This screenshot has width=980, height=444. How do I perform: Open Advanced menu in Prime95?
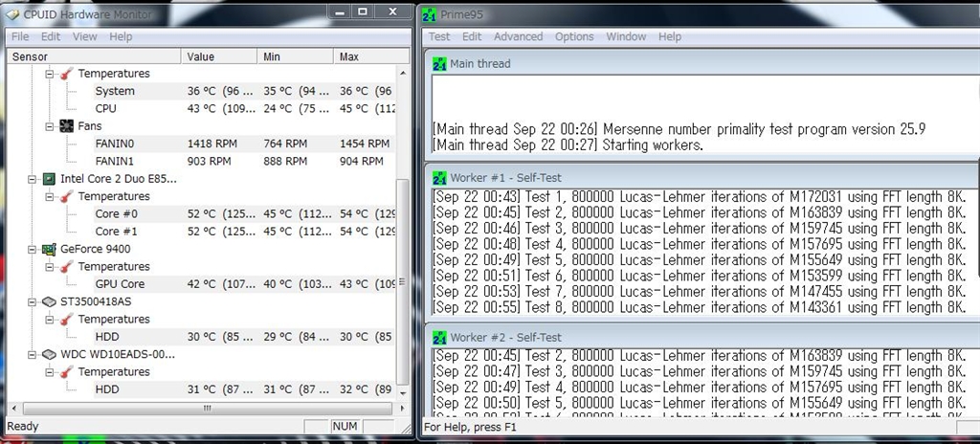click(x=518, y=37)
